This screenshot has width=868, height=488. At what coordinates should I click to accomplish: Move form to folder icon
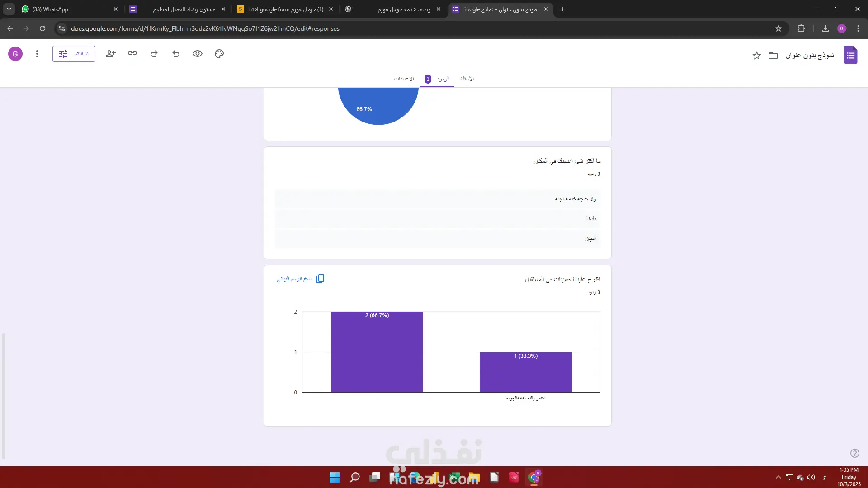[x=773, y=56]
